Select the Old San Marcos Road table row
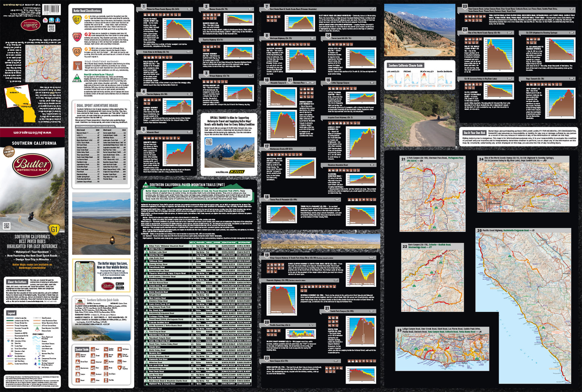This screenshot has height=392, width=582. (x=198, y=282)
